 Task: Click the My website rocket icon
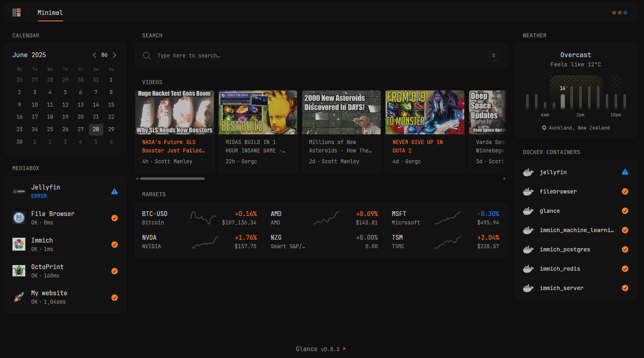pyautogui.click(x=19, y=297)
